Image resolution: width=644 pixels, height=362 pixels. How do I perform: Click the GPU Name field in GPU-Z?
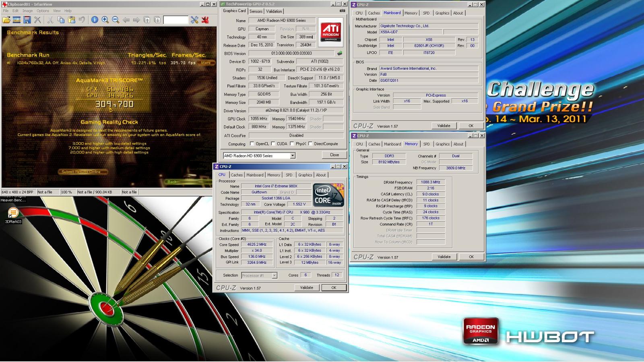[x=282, y=20]
